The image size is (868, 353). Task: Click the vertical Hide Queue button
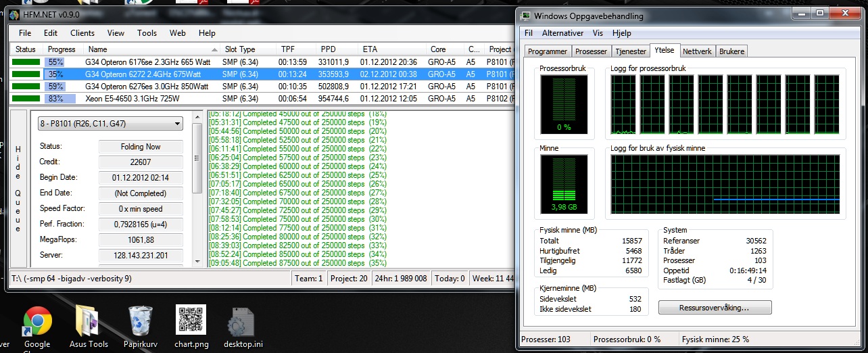click(18, 189)
